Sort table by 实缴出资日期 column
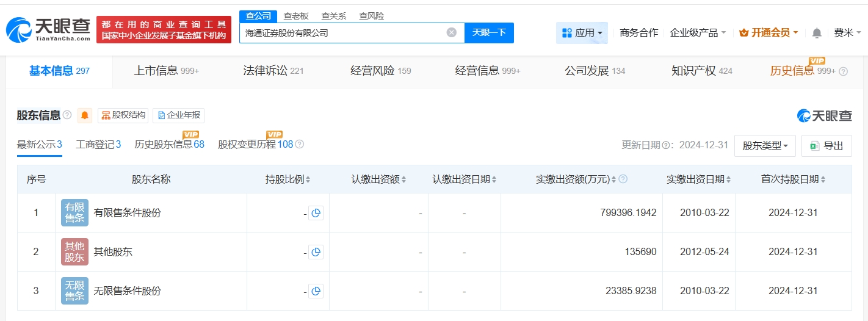Image resolution: width=868 pixels, height=321 pixels. (x=698, y=179)
